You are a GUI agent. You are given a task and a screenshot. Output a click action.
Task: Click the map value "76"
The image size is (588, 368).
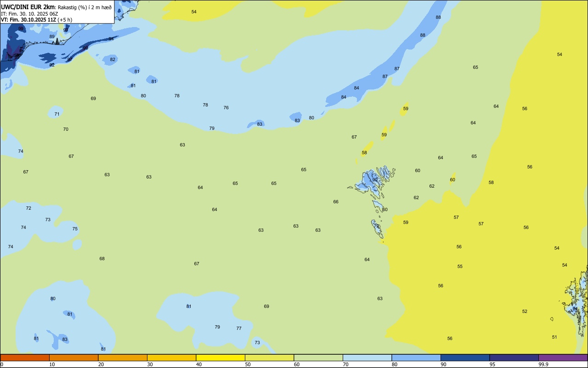226,108
